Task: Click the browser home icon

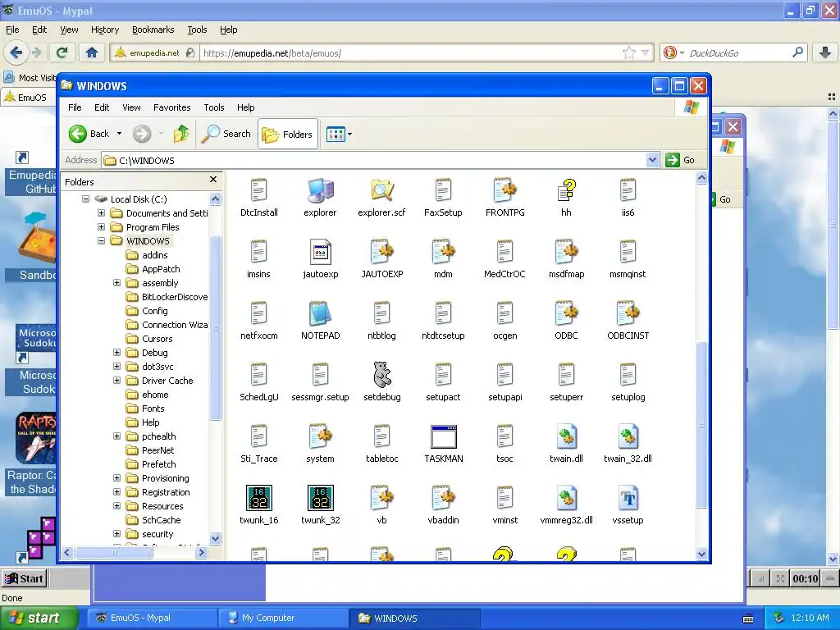Action: [92, 52]
